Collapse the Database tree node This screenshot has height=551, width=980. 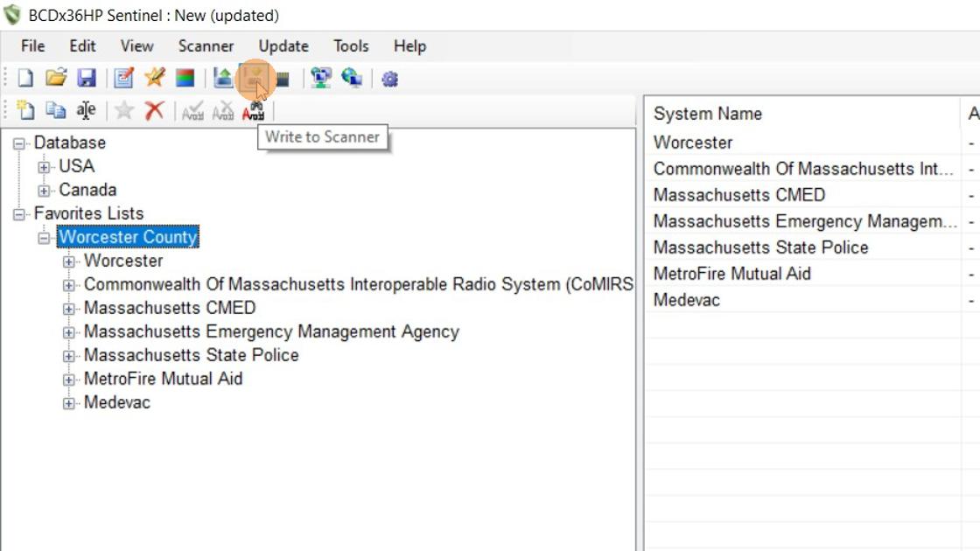(x=18, y=143)
